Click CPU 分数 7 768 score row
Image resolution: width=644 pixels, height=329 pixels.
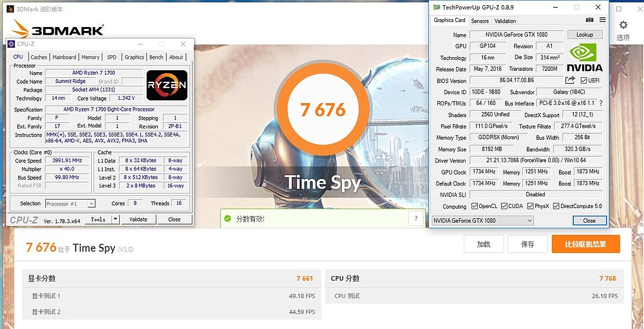tap(475, 278)
